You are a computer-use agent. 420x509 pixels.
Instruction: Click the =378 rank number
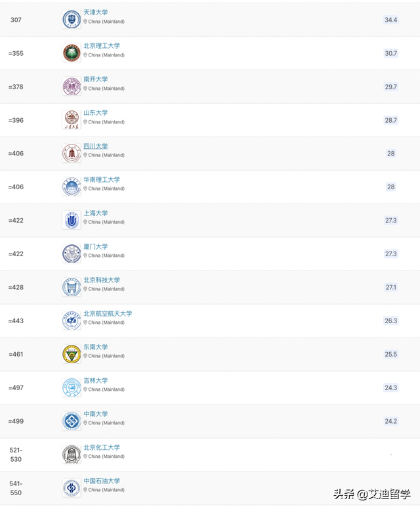[16, 87]
